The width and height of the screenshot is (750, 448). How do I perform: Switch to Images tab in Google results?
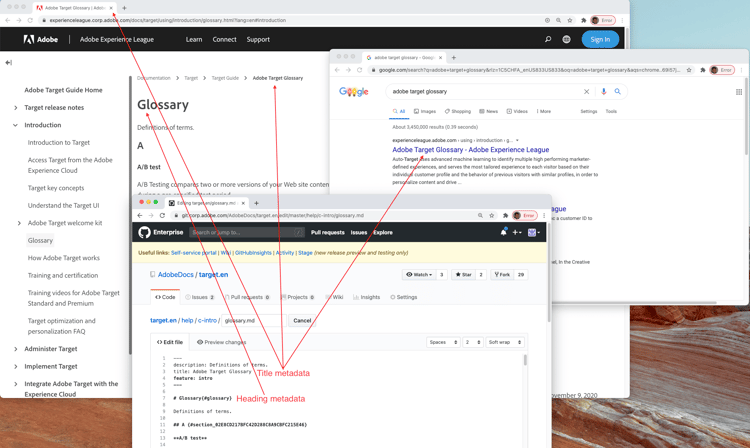click(x=425, y=111)
